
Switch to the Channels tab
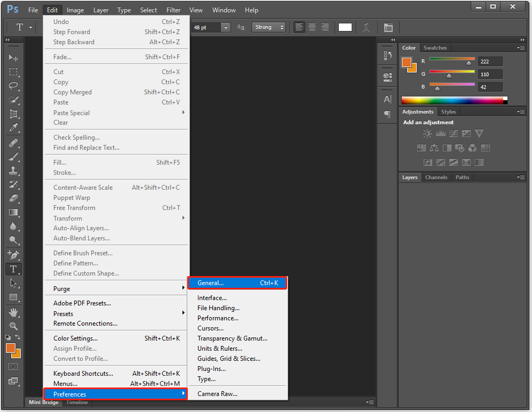436,177
